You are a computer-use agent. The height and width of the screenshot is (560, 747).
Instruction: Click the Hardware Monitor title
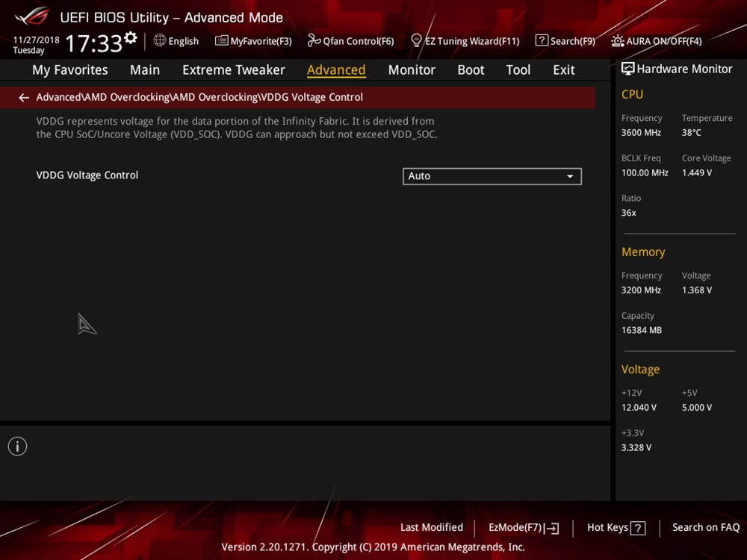click(x=684, y=69)
